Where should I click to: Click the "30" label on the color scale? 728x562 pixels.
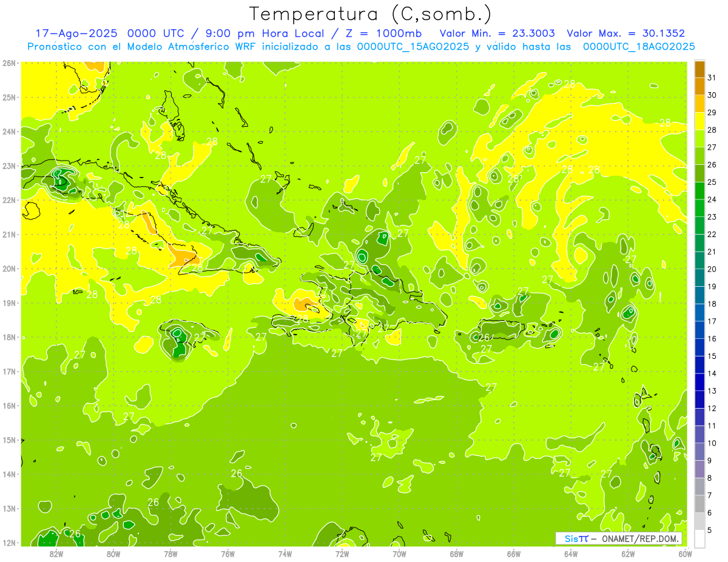[712, 95]
